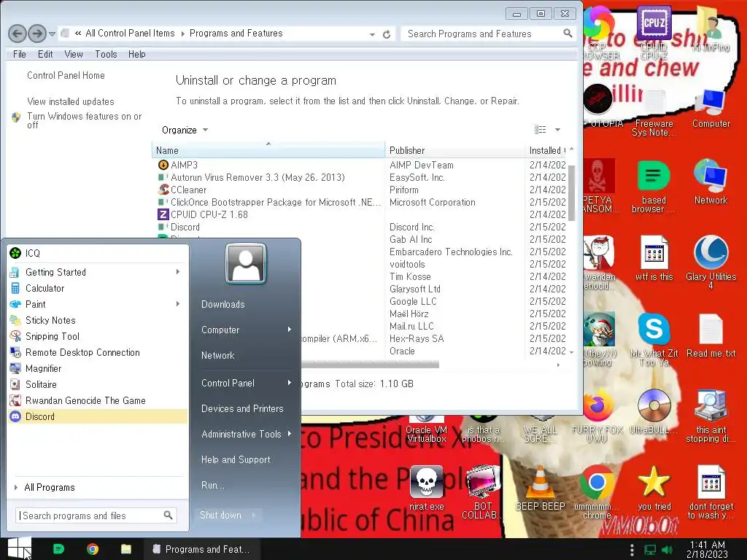Click the user account picture

coord(246,263)
